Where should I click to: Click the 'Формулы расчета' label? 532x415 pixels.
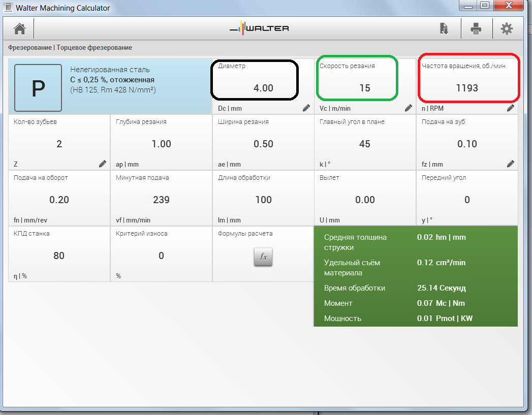coord(245,234)
